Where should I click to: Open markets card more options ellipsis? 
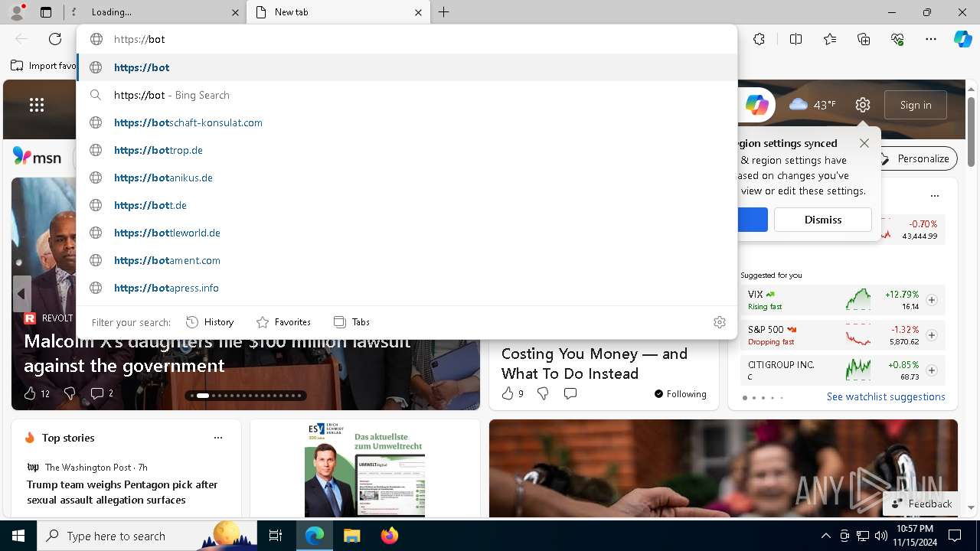click(935, 196)
